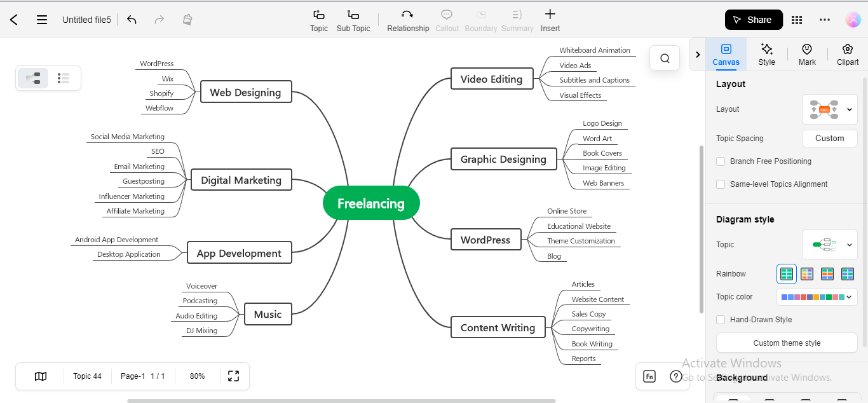868x403 pixels.
Task: Insert a Sub Topic
Action: tap(353, 19)
